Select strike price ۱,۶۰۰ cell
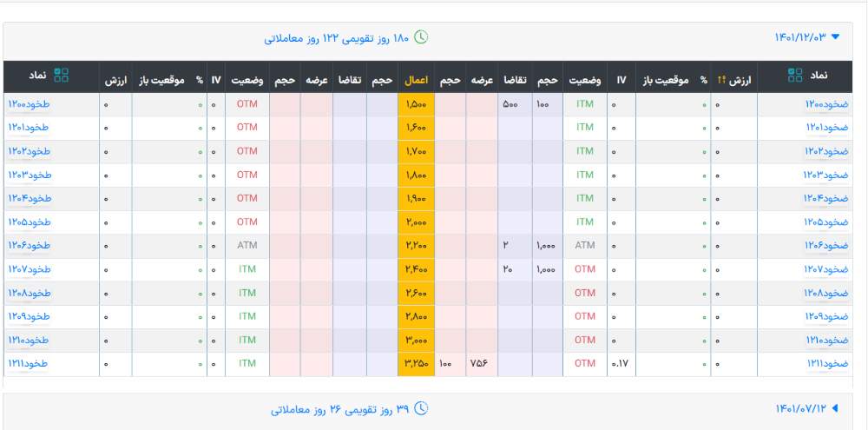Viewport: 868px width, 430px height. pyautogui.click(x=416, y=128)
